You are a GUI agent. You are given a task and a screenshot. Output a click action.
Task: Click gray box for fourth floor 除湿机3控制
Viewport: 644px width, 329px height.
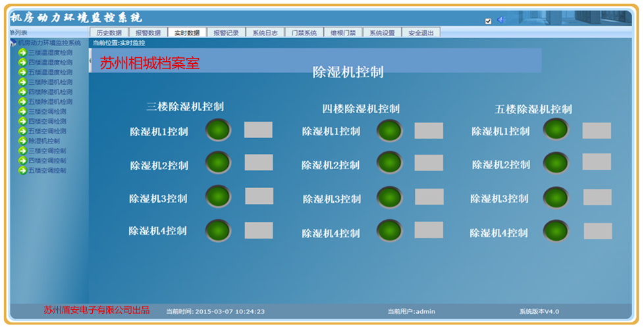(x=429, y=197)
